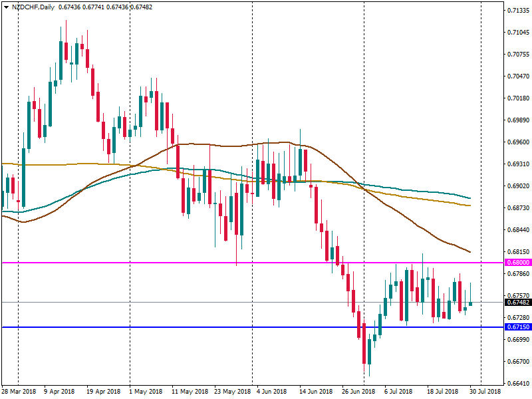Screen dimensions: 532x399
Task: Click the magenta 0.68000 price tag
Action: [517, 263]
